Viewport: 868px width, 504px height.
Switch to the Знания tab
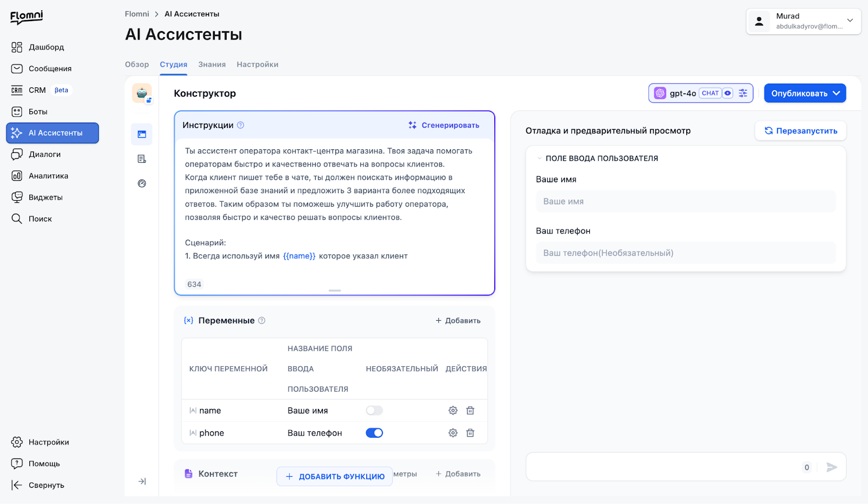coord(212,65)
